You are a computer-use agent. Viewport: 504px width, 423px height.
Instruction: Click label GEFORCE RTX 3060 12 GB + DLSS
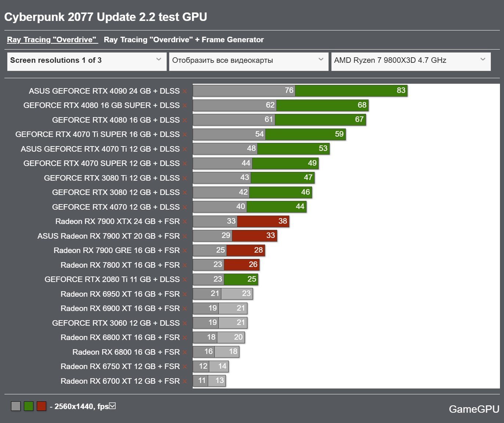(116, 323)
